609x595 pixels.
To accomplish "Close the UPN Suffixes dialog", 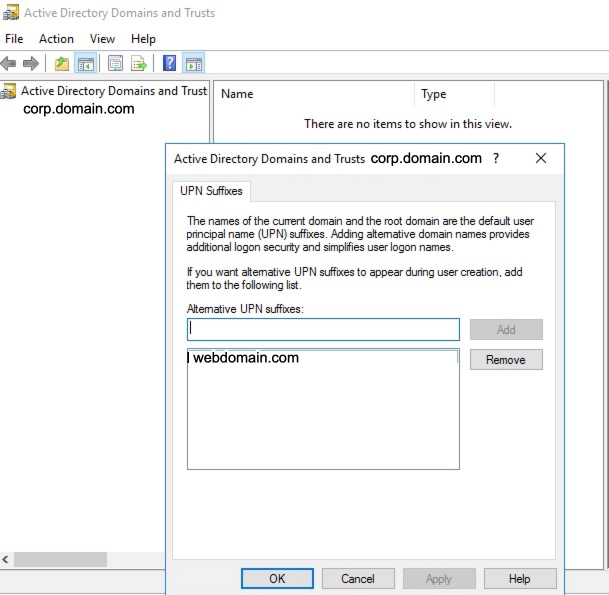I will tap(541, 158).
